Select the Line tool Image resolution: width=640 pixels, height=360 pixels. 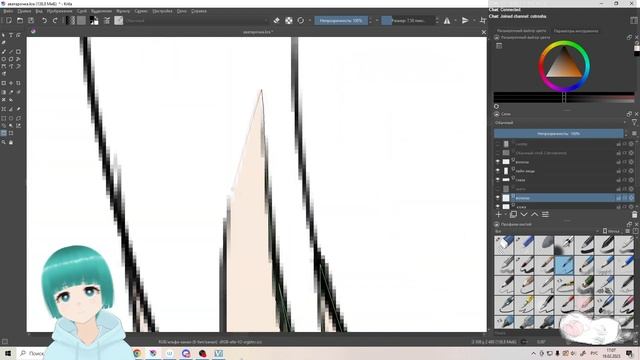coord(11,52)
